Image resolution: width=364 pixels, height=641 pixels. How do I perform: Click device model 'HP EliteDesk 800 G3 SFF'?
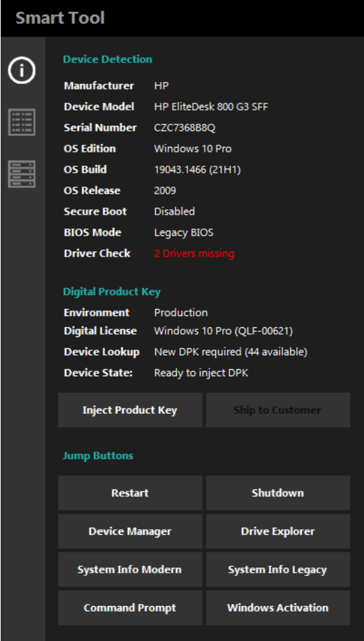(x=211, y=107)
